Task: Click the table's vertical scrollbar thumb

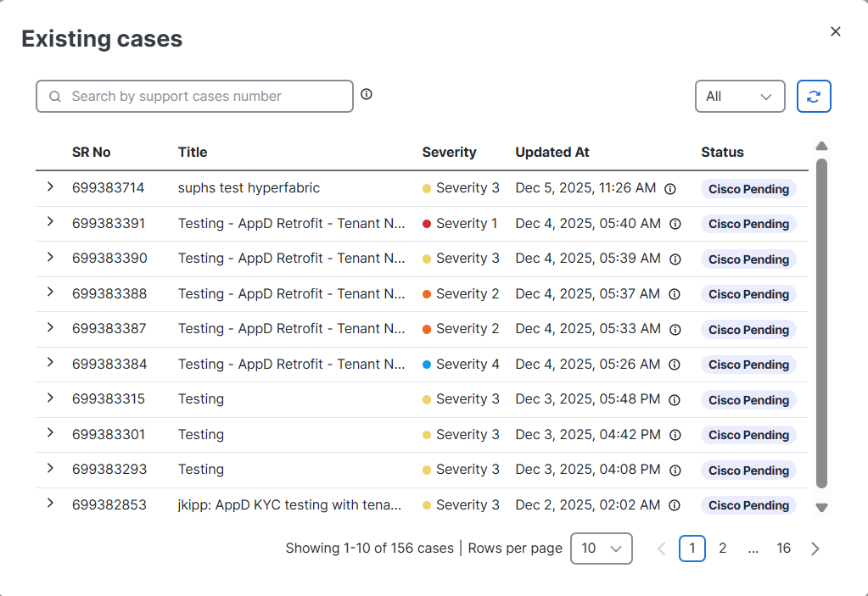Action: [x=821, y=322]
